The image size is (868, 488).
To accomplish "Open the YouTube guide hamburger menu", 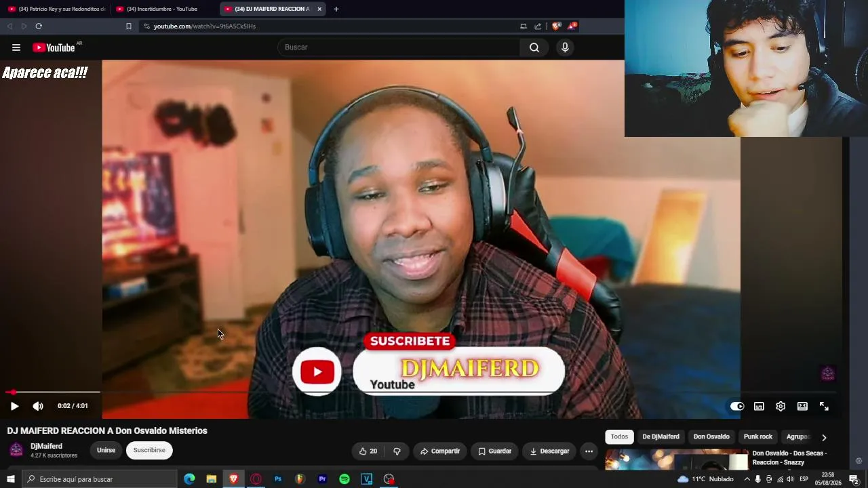I will coord(16,47).
